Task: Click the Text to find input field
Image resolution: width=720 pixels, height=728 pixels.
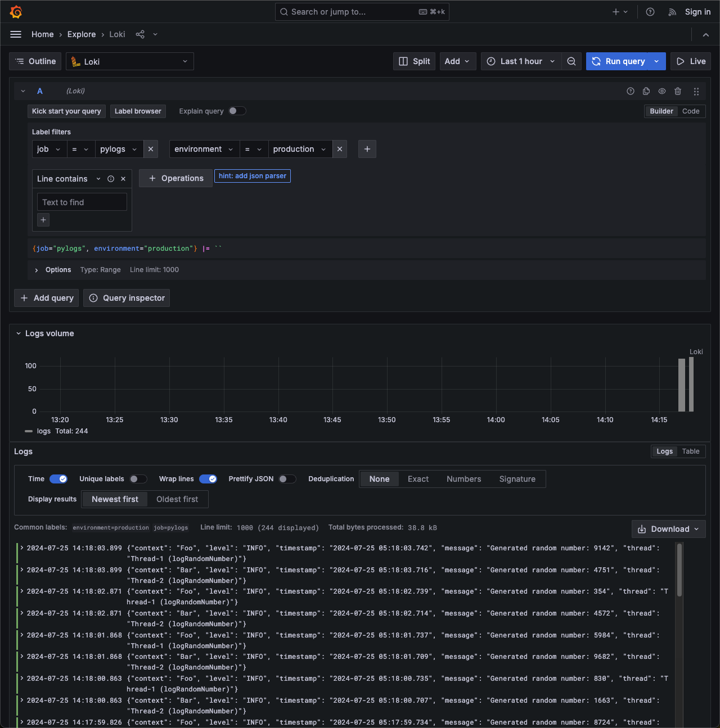Action: [x=82, y=202]
